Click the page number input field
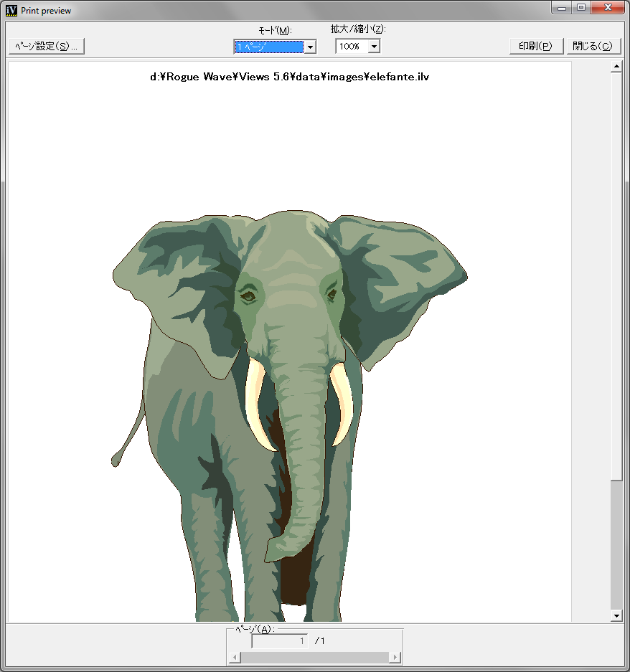 pos(280,641)
